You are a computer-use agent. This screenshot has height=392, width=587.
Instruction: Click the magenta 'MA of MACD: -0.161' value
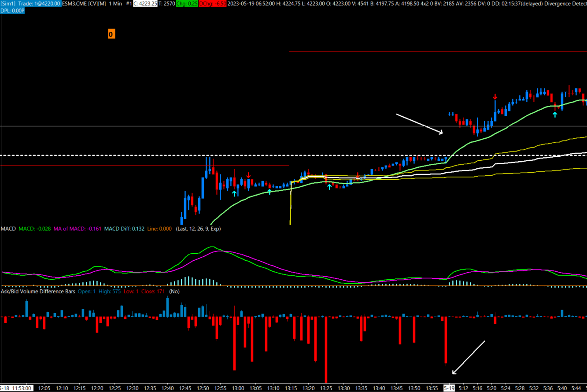pyautogui.click(x=78, y=229)
